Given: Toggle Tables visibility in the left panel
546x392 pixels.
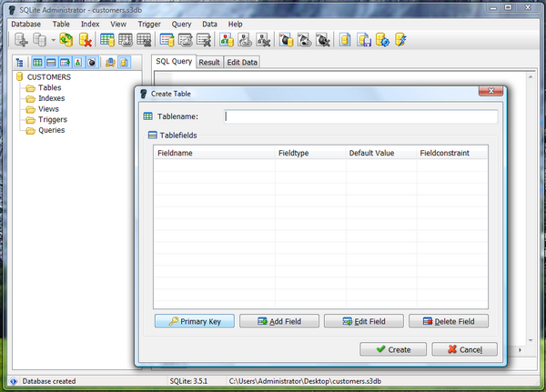Looking at the screenshot, I should point(37,63).
